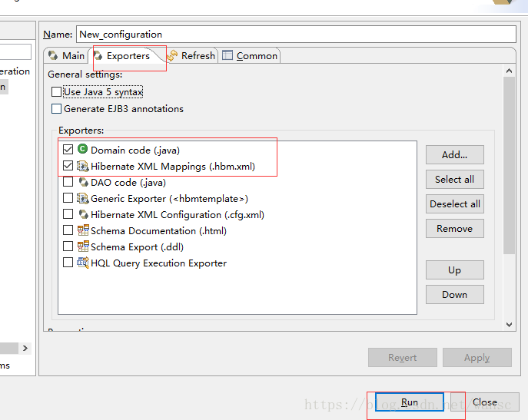
Task: Uncheck Hibernate XML Mappings (.hbm.xml) exporter
Action: coord(68,166)
